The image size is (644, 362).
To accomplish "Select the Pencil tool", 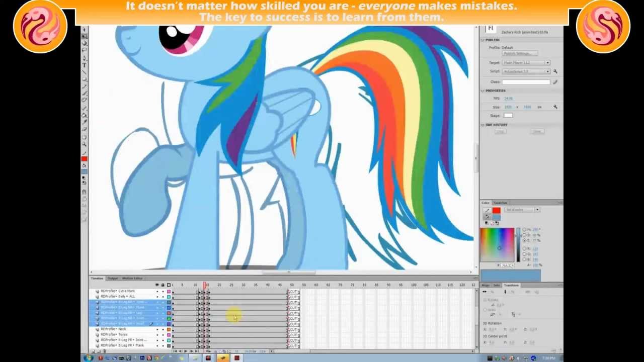I will click(85, 86).
